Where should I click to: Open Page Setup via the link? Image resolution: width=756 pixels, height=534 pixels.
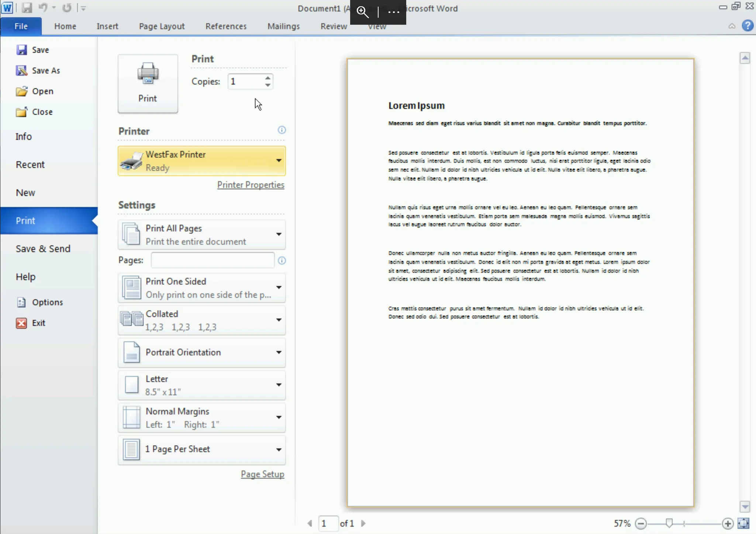tap(262, 474)
